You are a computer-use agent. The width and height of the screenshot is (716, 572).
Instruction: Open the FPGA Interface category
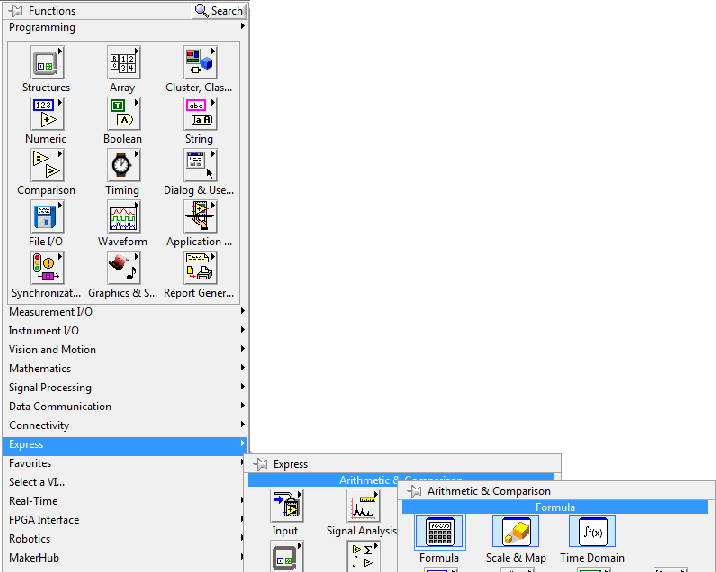coord(123,520)
